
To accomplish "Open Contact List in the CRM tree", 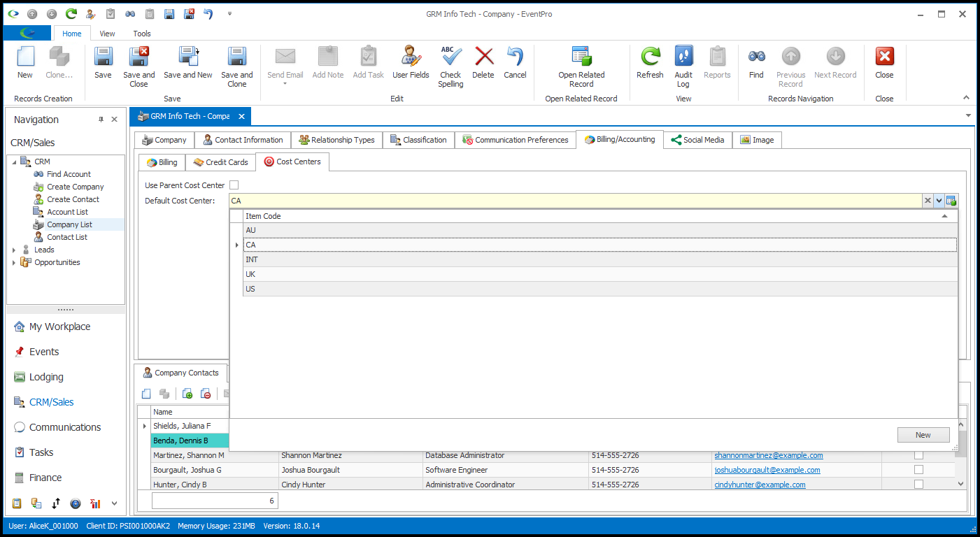I will pos(67,237).
